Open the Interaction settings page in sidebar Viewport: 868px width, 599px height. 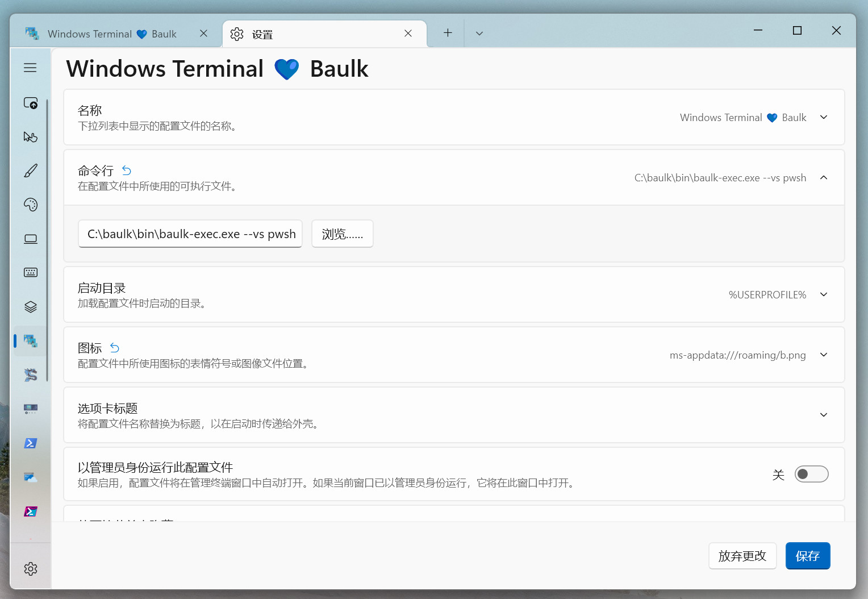pyautogui.click(x=30, y=137)
